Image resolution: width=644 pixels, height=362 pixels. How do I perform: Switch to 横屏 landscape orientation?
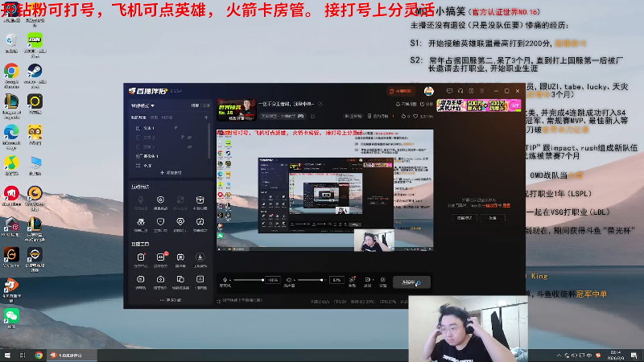click(195, 105)
